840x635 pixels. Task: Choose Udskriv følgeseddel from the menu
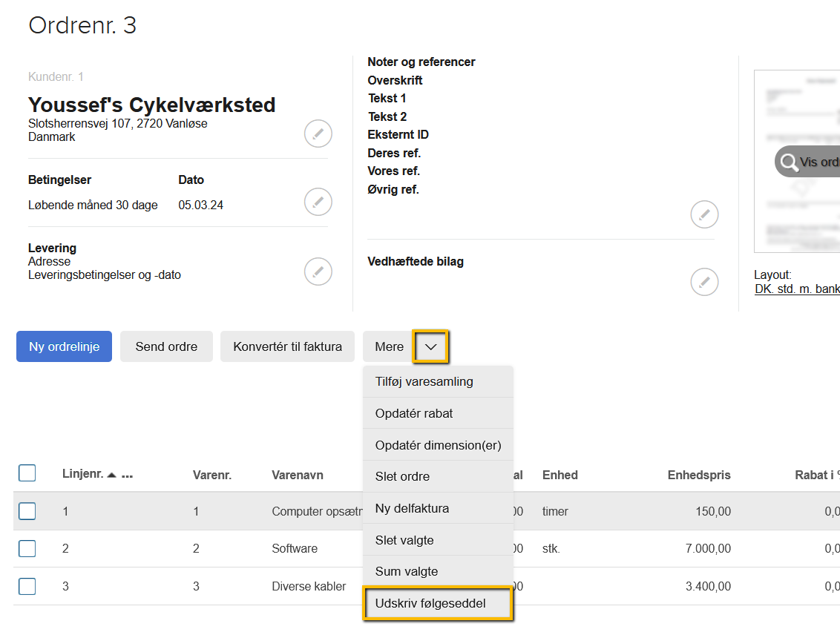pyautogui.click(x=430, y=603)
